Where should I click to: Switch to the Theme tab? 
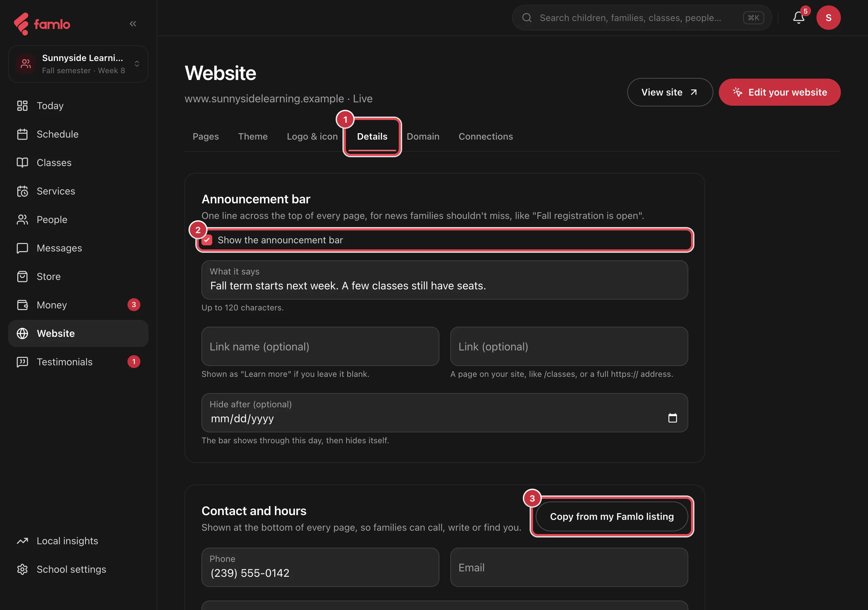pos(253,137)
